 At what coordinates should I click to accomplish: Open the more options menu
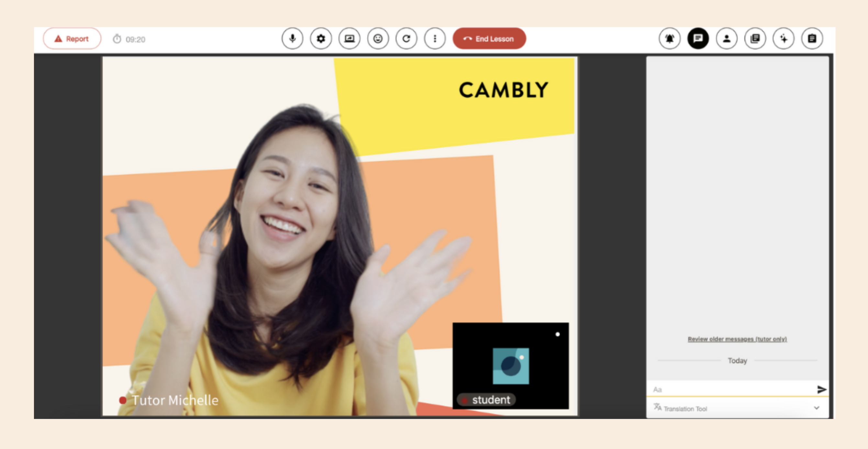(435, 39)
